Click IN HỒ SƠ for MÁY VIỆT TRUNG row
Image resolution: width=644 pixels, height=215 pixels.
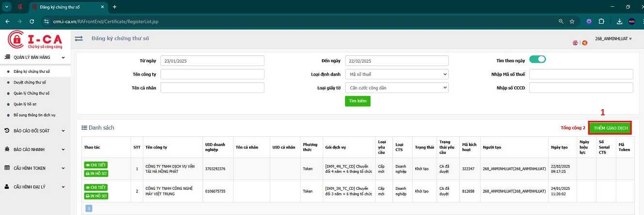96,196
